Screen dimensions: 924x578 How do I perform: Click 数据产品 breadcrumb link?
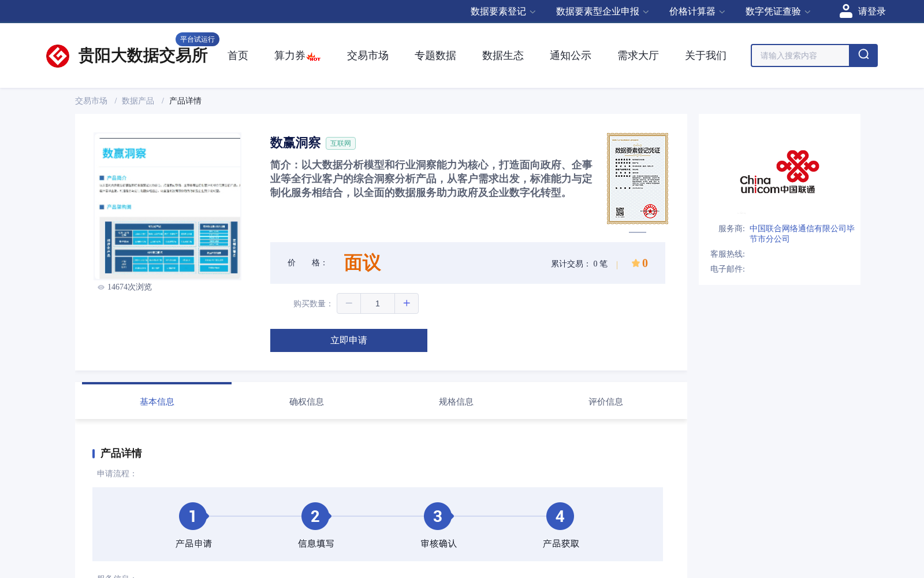[138, 101]
